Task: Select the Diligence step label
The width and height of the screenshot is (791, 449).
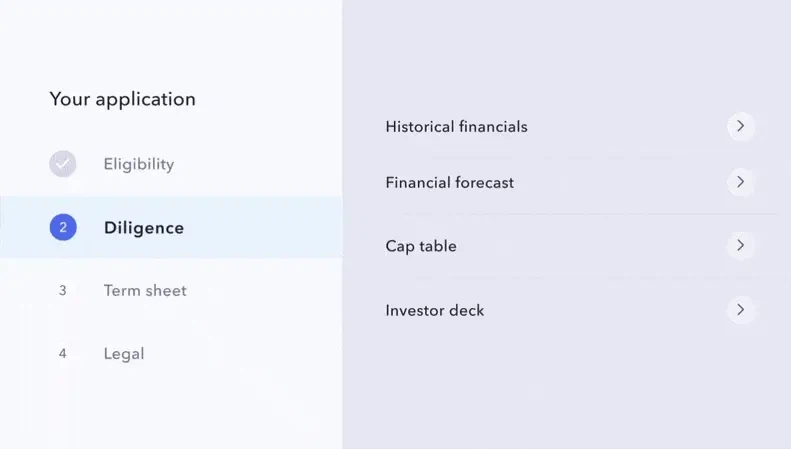Action: pos(144,228)
